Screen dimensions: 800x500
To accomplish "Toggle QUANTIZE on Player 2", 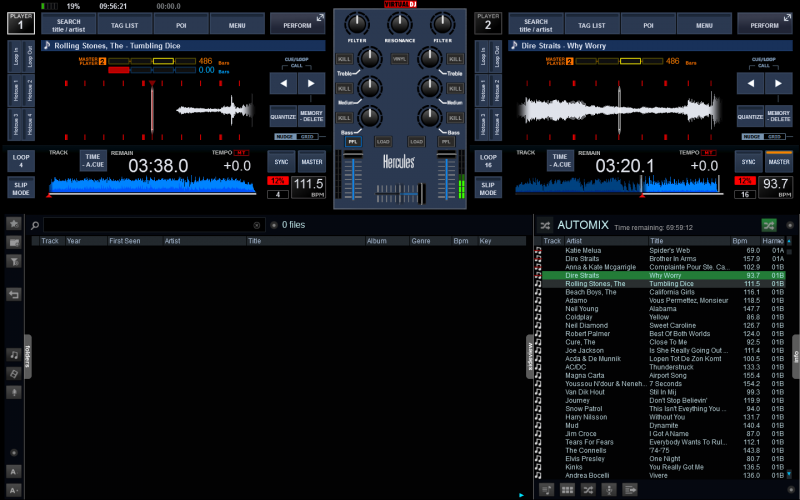I will 750,117.
